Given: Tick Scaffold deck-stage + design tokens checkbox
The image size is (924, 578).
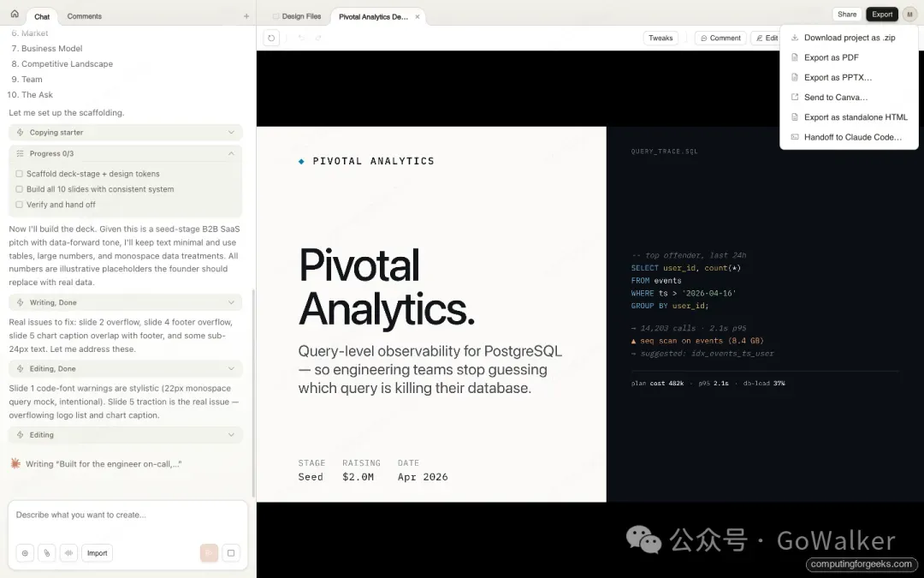Looking at the screenshot, I should point(20,174).
